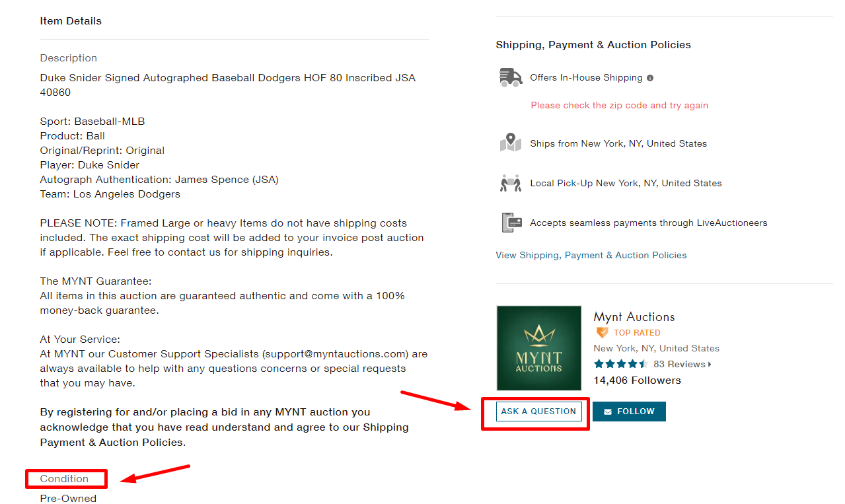Click the 'Duke Snider Signed Autographed Baseball' title text
This screenshot has height=504, width=845.
point(228,85)
